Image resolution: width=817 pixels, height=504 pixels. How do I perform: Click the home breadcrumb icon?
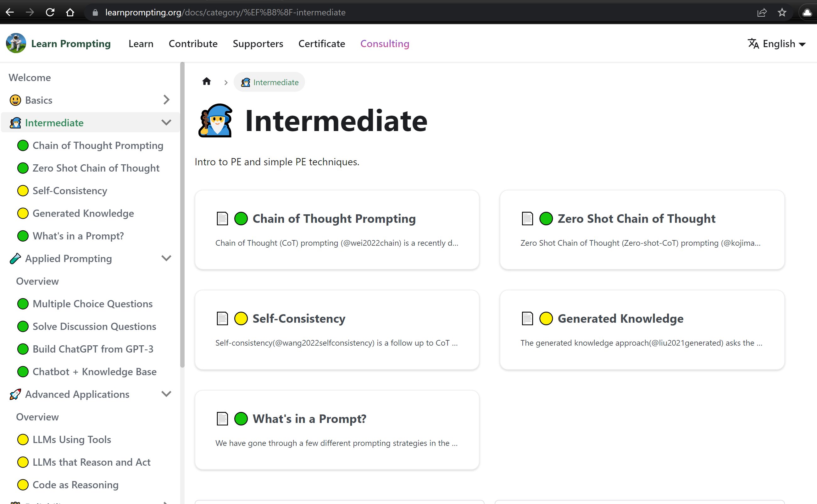(x=207, y=82)
